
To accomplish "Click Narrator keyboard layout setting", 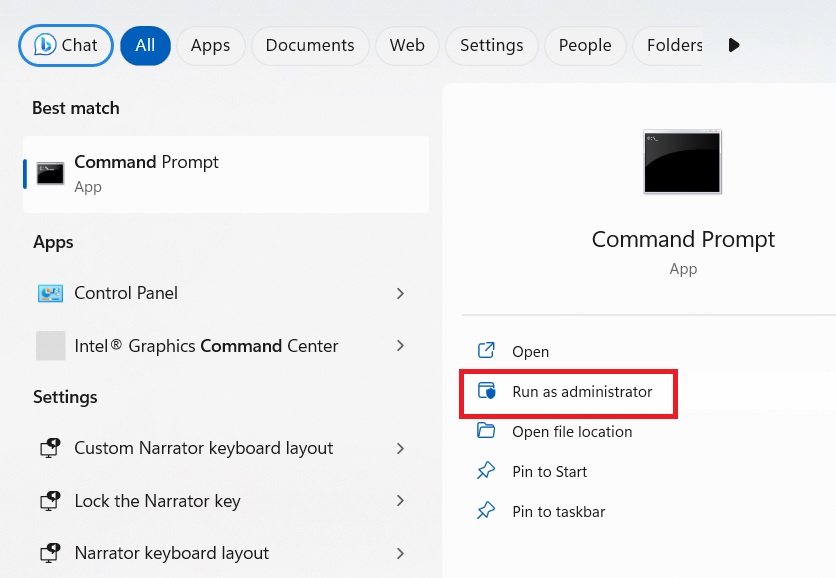I will [x=170, y=552].
